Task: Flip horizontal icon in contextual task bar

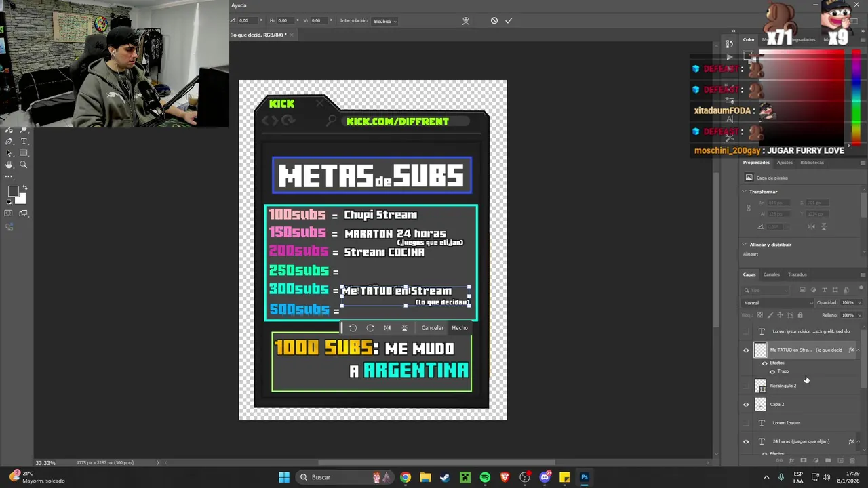Action: 387,328
